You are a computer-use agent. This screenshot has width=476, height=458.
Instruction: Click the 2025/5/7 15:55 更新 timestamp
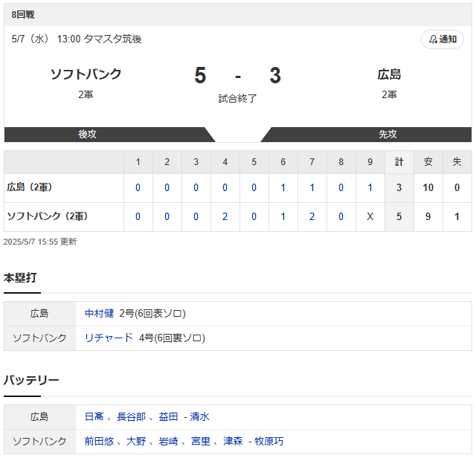pyautogui.click(x=40, y=242)
